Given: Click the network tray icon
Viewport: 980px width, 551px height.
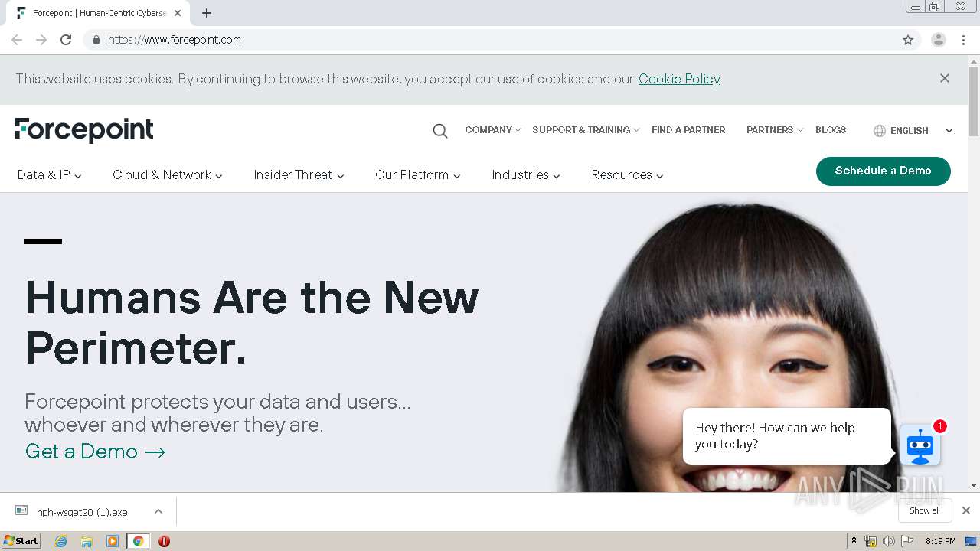Looking at the screenshot, I should (871, 541).
